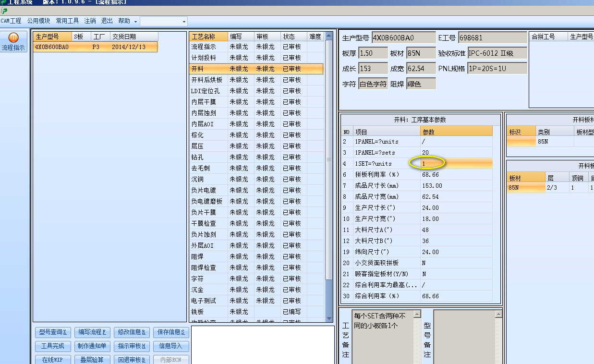594x364 pixels.
Task: Click the 指示审核 button
Action: [x=132, y=346]
